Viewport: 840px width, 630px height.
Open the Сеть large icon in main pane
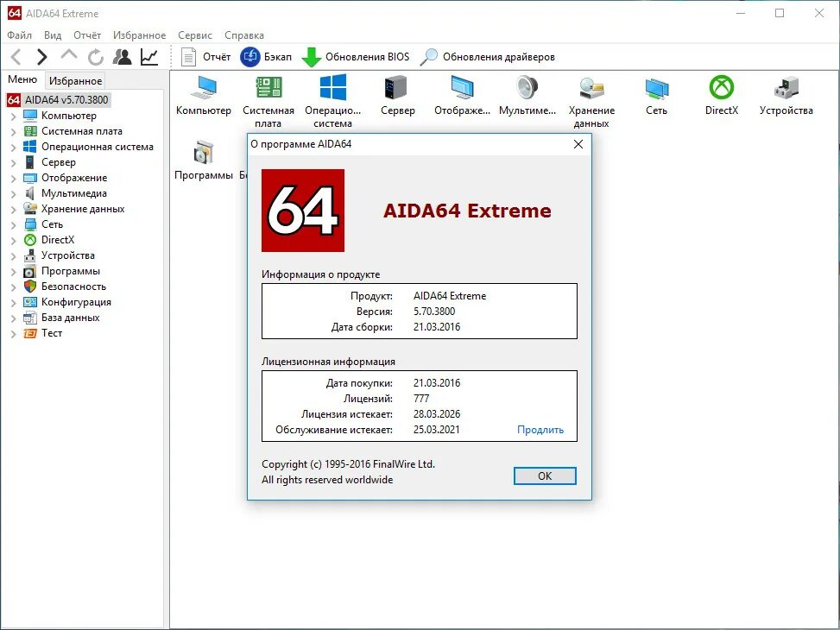[656, 97]
